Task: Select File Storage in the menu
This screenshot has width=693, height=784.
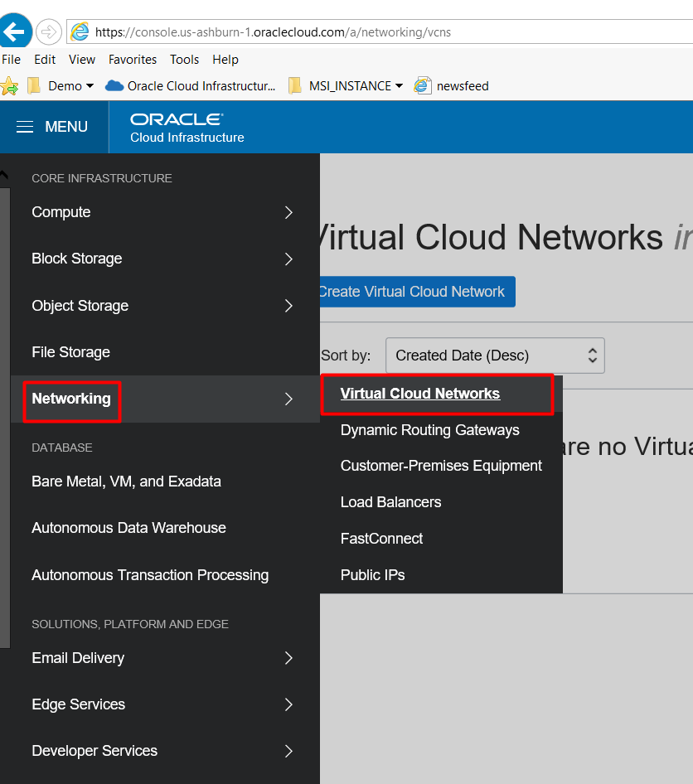Action: [x=71, y=352]
